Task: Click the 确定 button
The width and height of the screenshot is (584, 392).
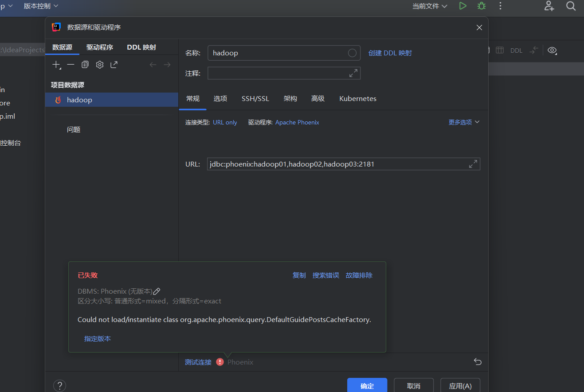Action: pyautogui.click(x=367, y=386)
